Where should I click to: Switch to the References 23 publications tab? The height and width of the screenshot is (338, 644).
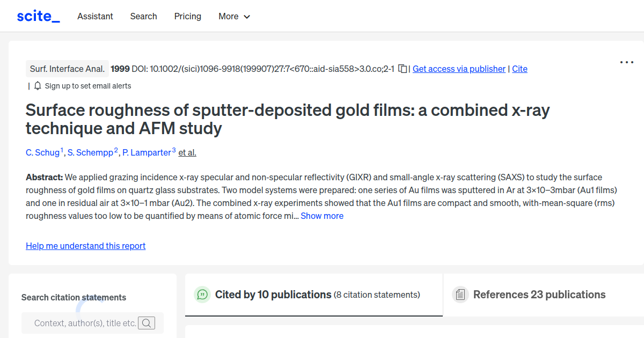[539, 295]
